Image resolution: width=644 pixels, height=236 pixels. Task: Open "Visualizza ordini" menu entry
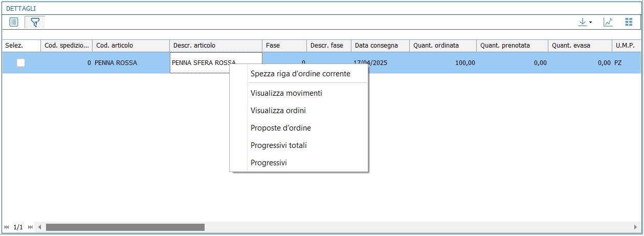(278, 111)
